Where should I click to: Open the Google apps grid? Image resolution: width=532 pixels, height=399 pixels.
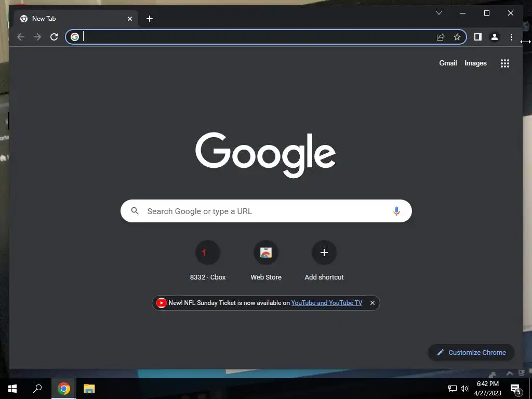505,63
